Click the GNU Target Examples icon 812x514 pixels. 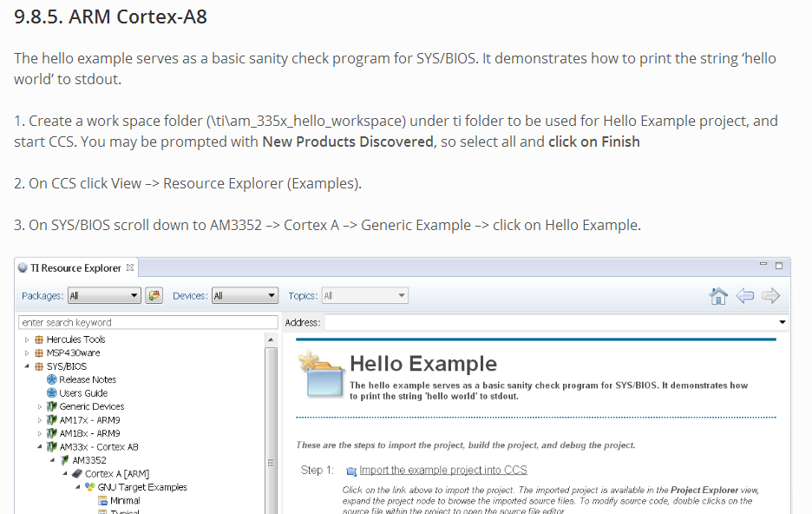pyautogui.click(x=90, y=487)
